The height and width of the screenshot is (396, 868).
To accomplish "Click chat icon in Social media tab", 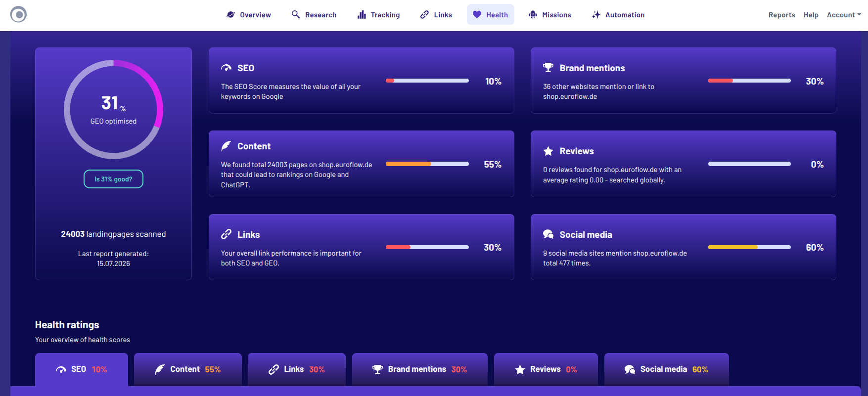I will click(630, 369).
